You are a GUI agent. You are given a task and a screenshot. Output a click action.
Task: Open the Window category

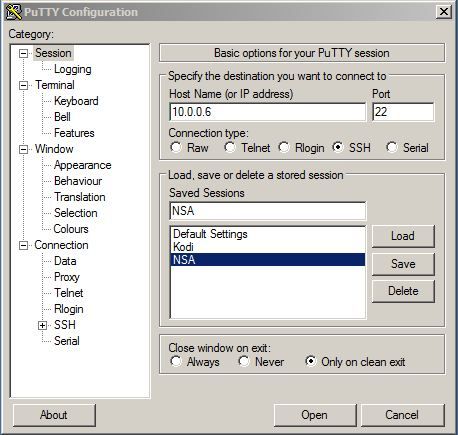(54, 149)
